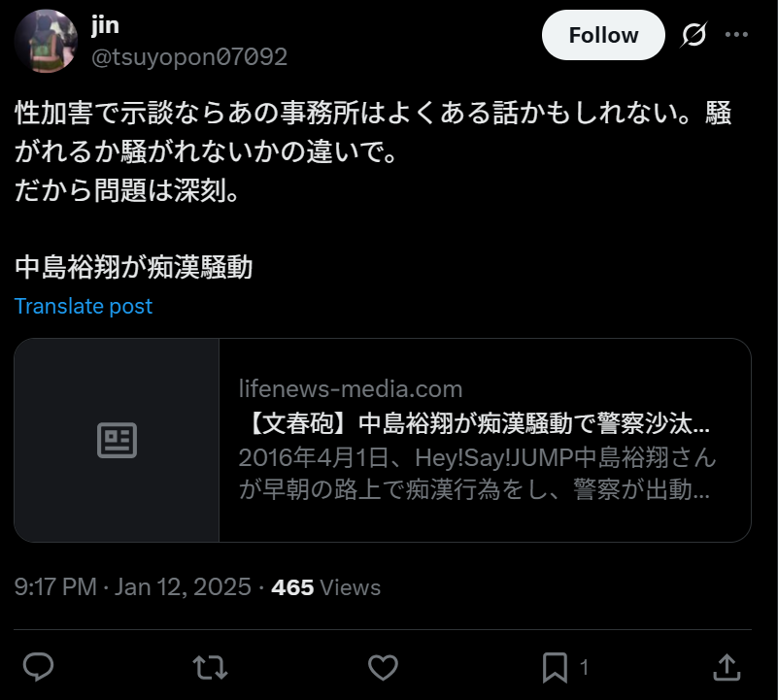Click the tweet text about 中島裕翔が痴漢騒動
This screenshot has height=700, width=778.
pos(134,267)
